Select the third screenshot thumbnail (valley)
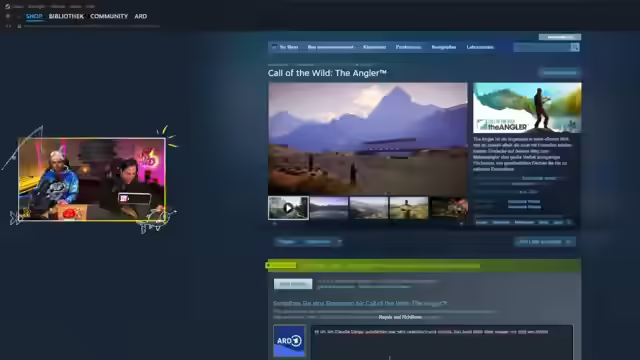The width and height of the screenshot is (640, 360). coord(369,208)
